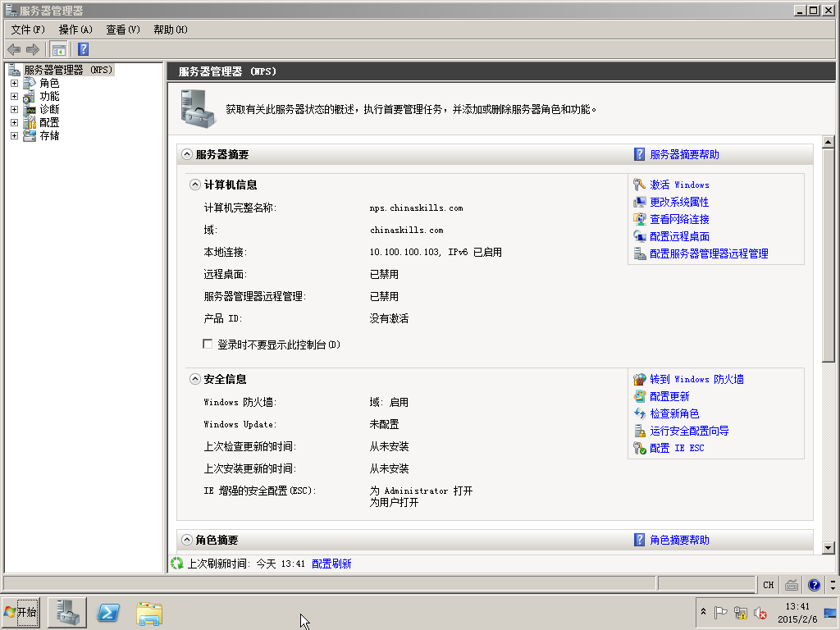Open Windows Explorer folder icon on taskbar
This screenshot has width=840, height=630.
[149, 614]
